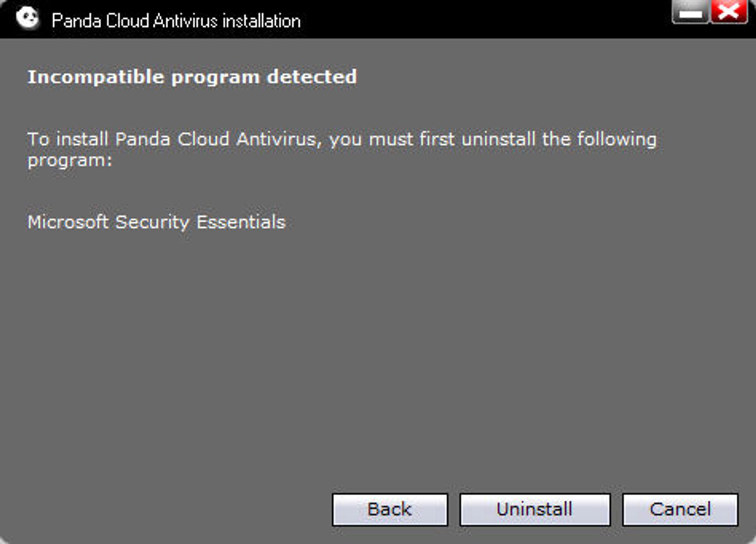Click the empty gray area left of Back
This screenshot has height=544, width=756.
(166, 509)
